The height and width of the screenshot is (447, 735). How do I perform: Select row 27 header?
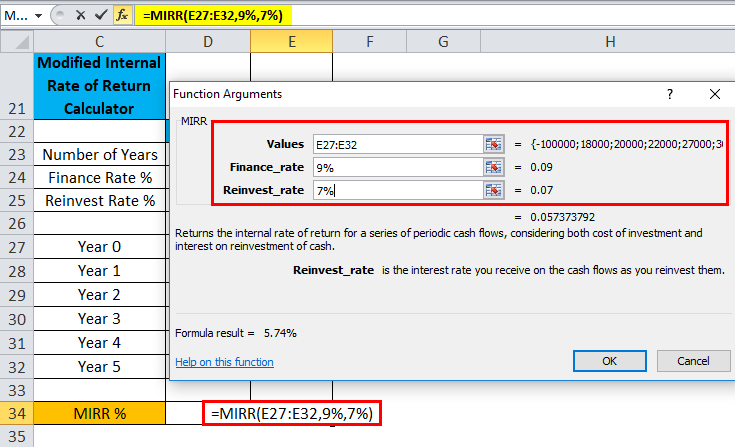coord(17,247)
